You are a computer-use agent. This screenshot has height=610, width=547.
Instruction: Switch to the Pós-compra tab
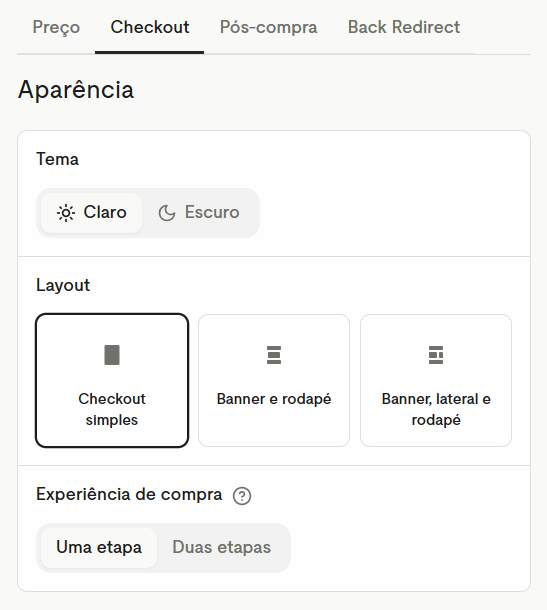(x=268, y=27)
